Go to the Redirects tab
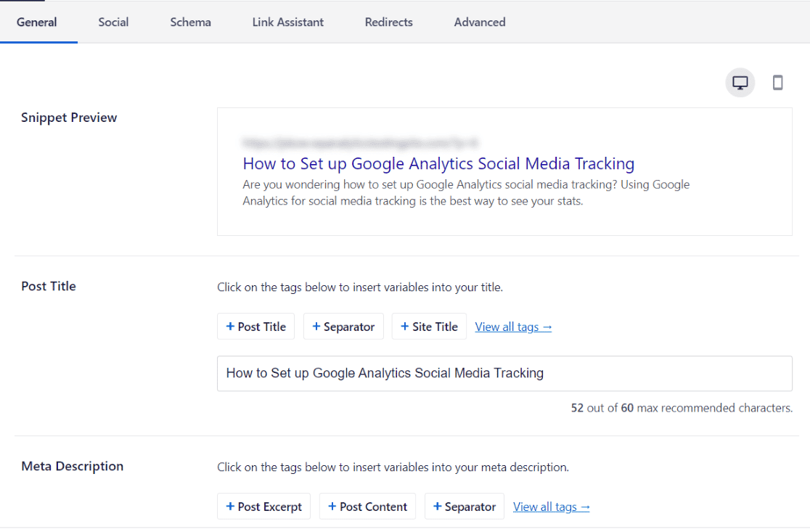 click(388, 22)
